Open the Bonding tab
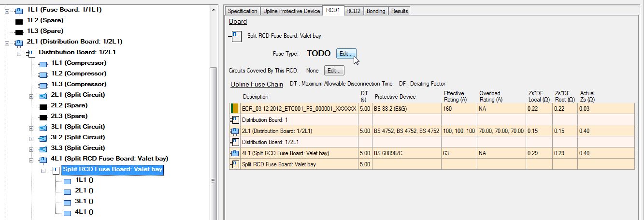 pyautogui.click(x=376, y=11)
